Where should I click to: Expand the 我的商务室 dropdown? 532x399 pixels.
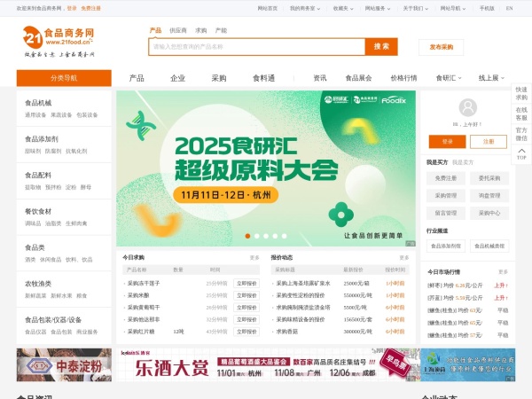(x=305, y=9)
